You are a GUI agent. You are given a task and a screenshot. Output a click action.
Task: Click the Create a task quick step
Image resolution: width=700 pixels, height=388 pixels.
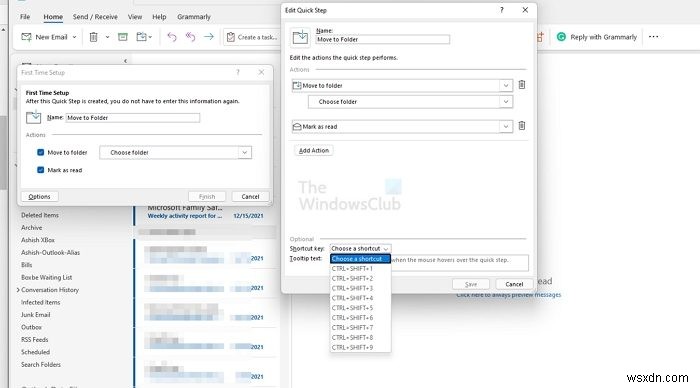click(252, 37)
